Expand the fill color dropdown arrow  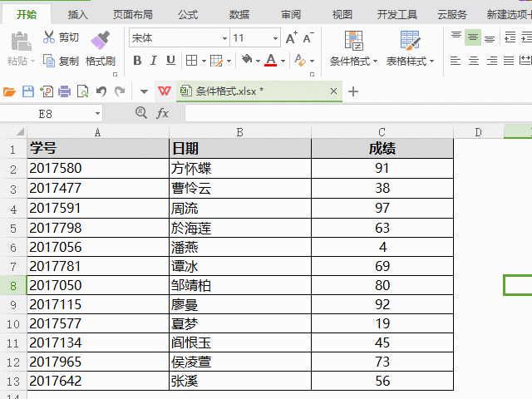(258, 61)
